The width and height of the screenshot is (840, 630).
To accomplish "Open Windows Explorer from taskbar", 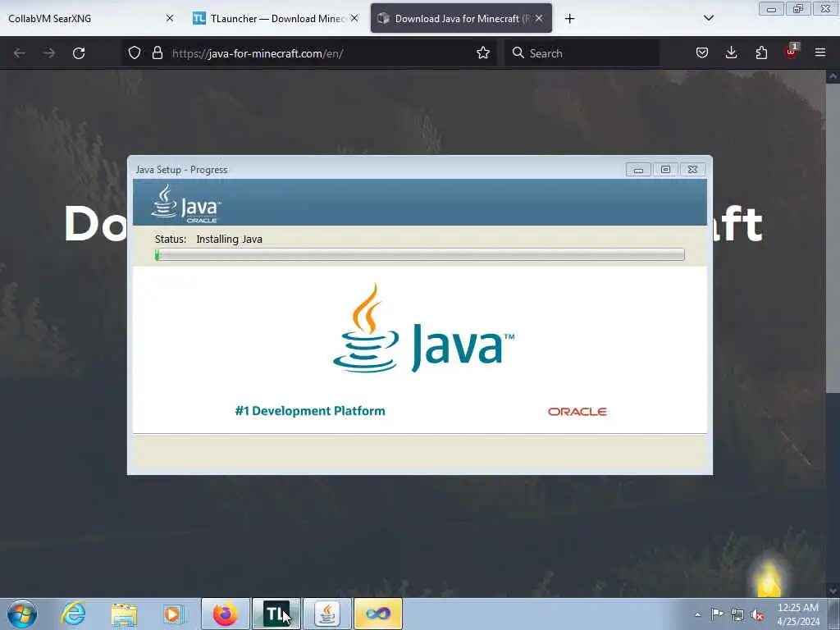I will coord(125,614).
